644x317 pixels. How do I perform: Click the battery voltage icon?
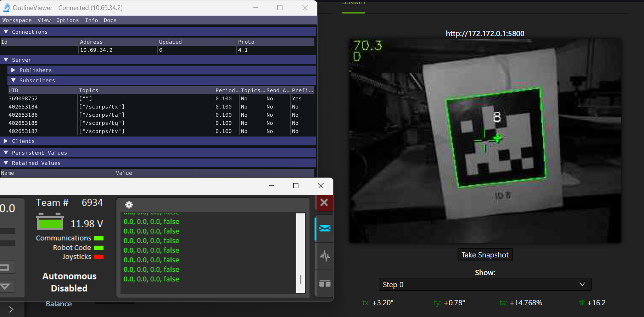pyautogui.click(x=50, y=222)
